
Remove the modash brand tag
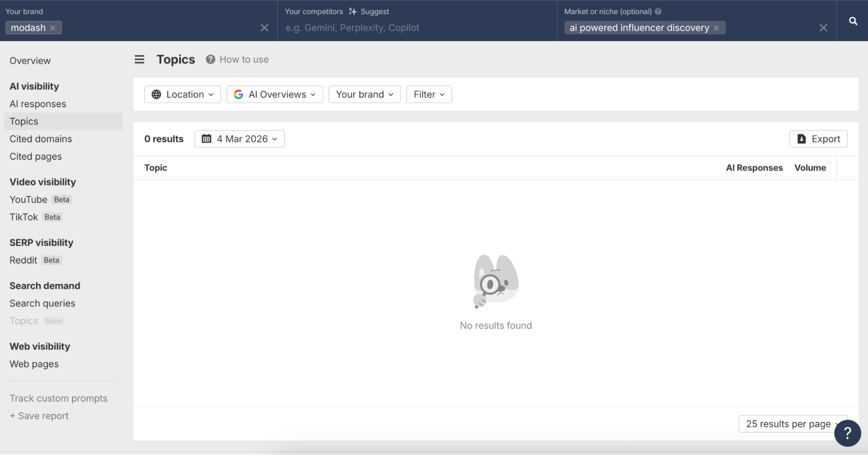[x=53, y=28]
